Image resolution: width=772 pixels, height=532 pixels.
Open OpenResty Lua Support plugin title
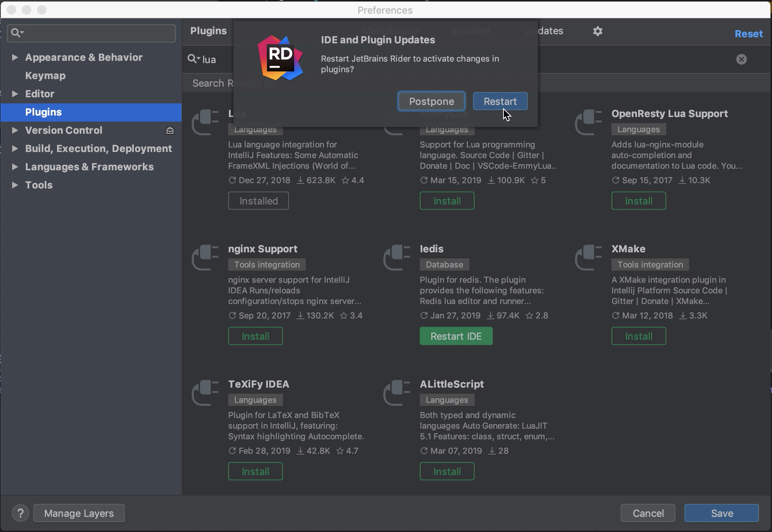point(669,114)
